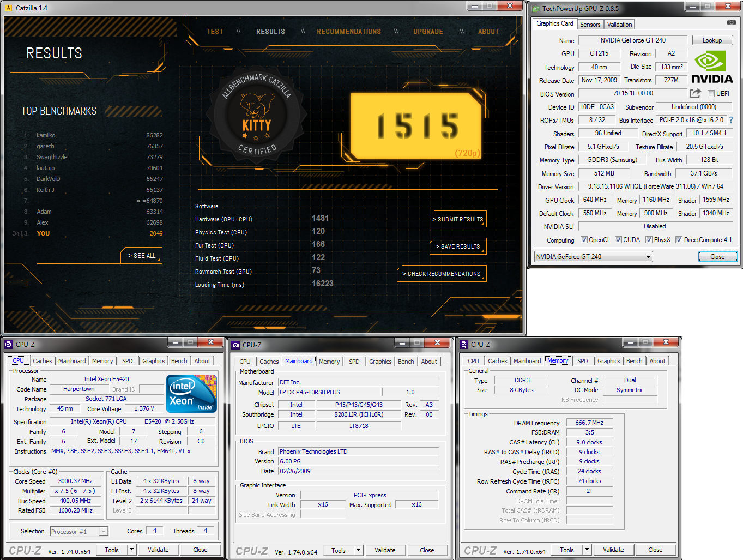Open Caches tab in CPU-Z CPU window

point(42,361)
